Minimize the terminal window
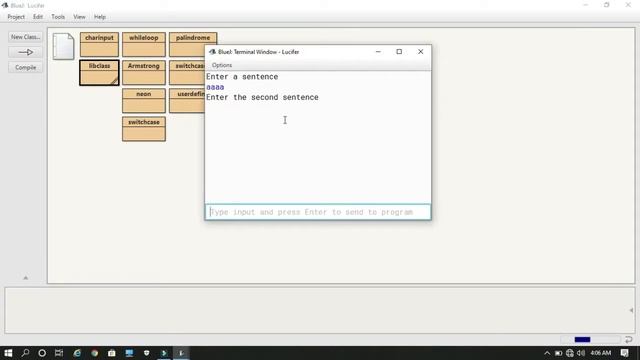Screen dimensions: 640x360 tap(378, 52)
